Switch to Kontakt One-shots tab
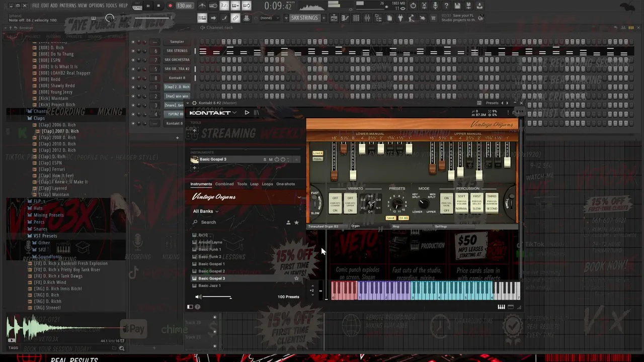This screenshot has width=644, height=362. [x=286, y=184]
